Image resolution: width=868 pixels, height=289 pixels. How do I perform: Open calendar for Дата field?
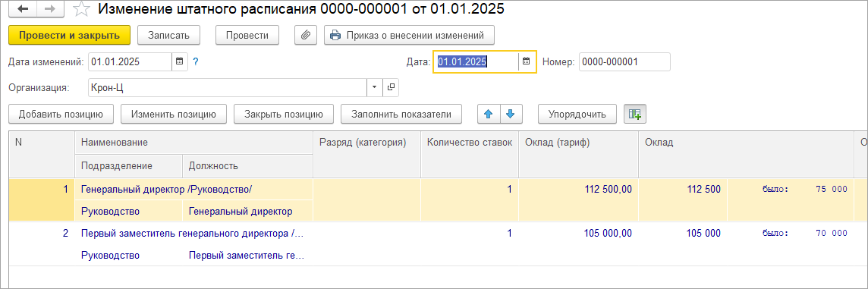tap(527, 62)
